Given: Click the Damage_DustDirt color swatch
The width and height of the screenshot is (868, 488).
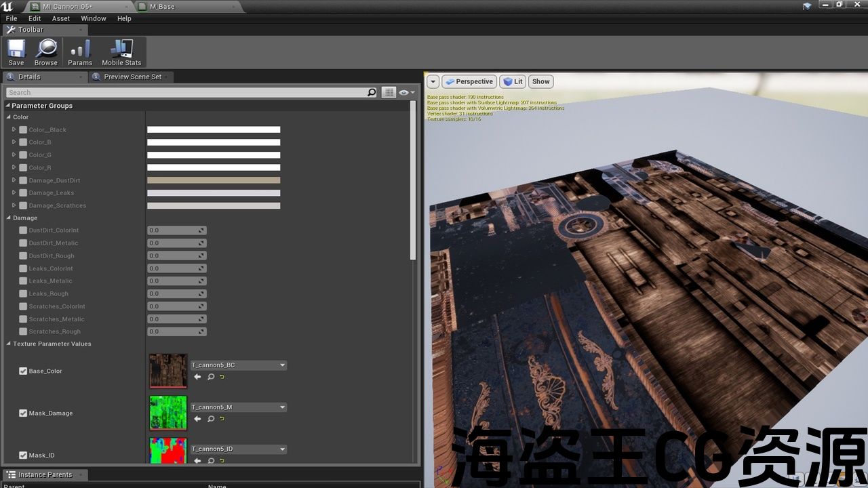Looking at the screenshot, I should [214, 180].
